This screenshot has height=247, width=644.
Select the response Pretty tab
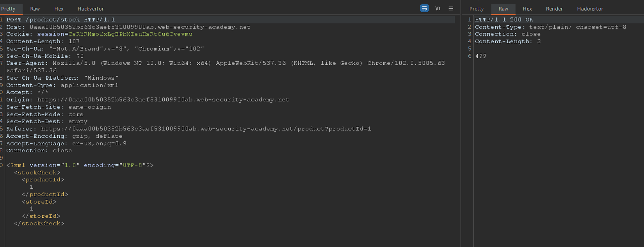coord(476,9)
